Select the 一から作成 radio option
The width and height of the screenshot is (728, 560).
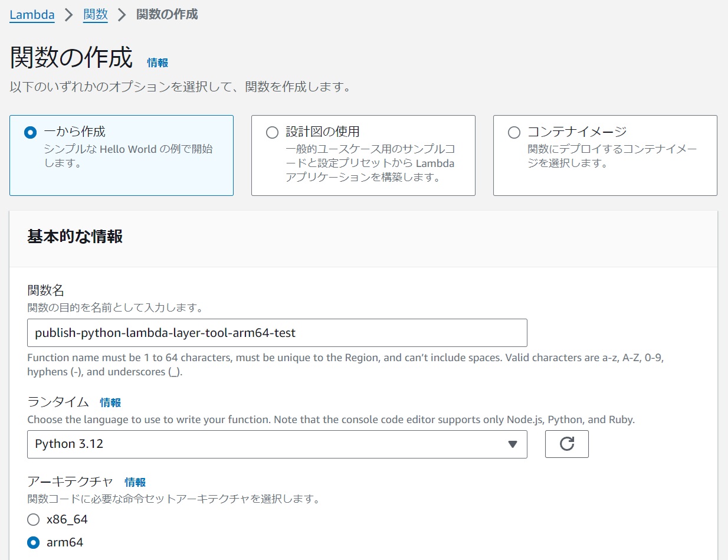30,133
